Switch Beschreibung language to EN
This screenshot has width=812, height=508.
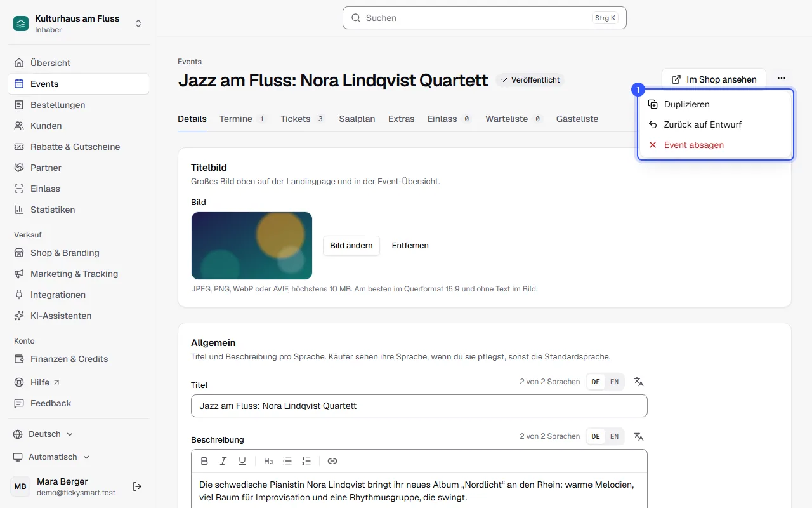pos(614,436)
